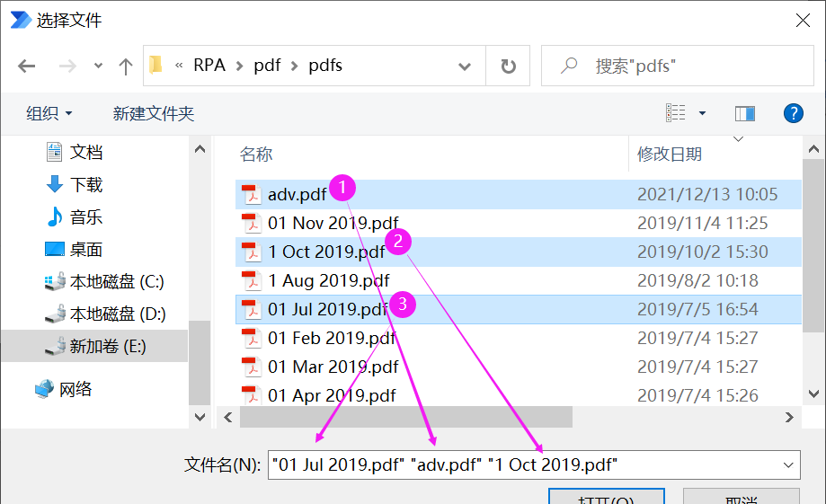Click the 文件名 filename input field
The image size is (826, 504).
(x=534, y=465)
